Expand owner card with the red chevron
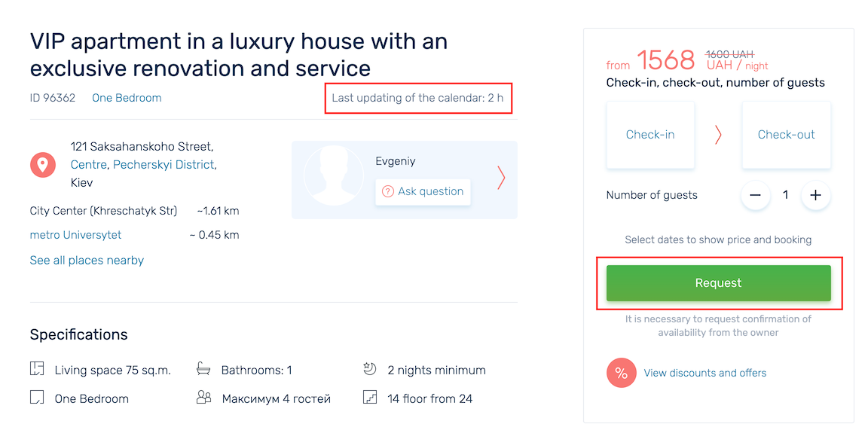This screenshot has height=427, width=868. [501, 178]
